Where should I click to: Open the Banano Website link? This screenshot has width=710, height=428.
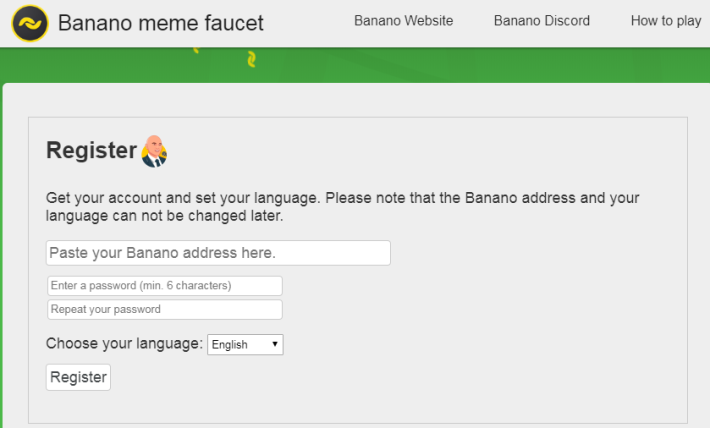403,21
